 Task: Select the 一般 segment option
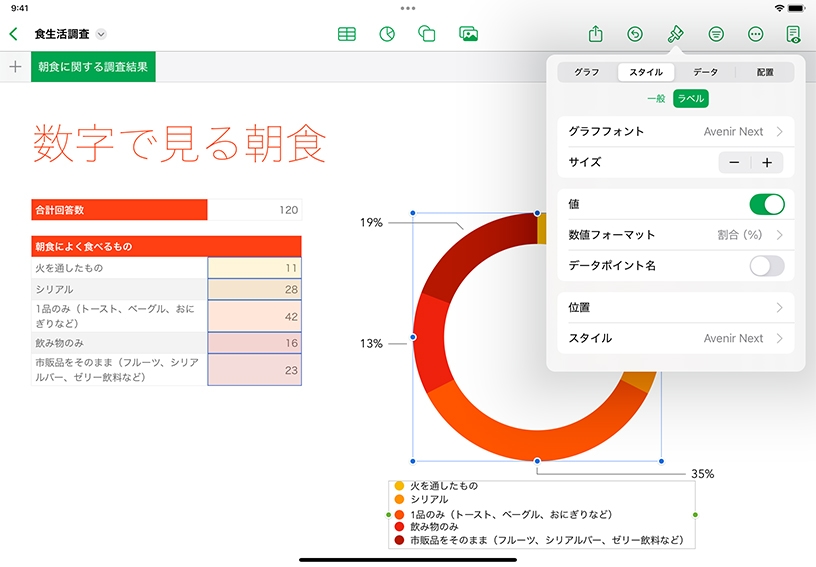click(656, 98)
